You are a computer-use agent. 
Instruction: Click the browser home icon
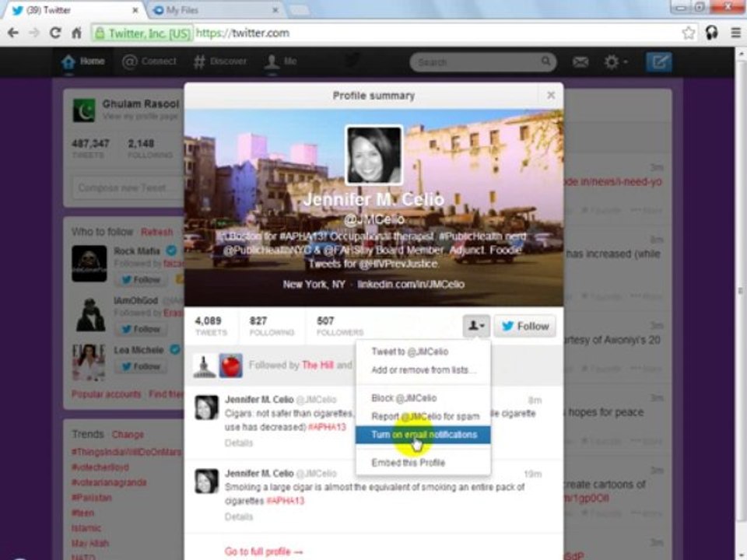coord(76,33)
